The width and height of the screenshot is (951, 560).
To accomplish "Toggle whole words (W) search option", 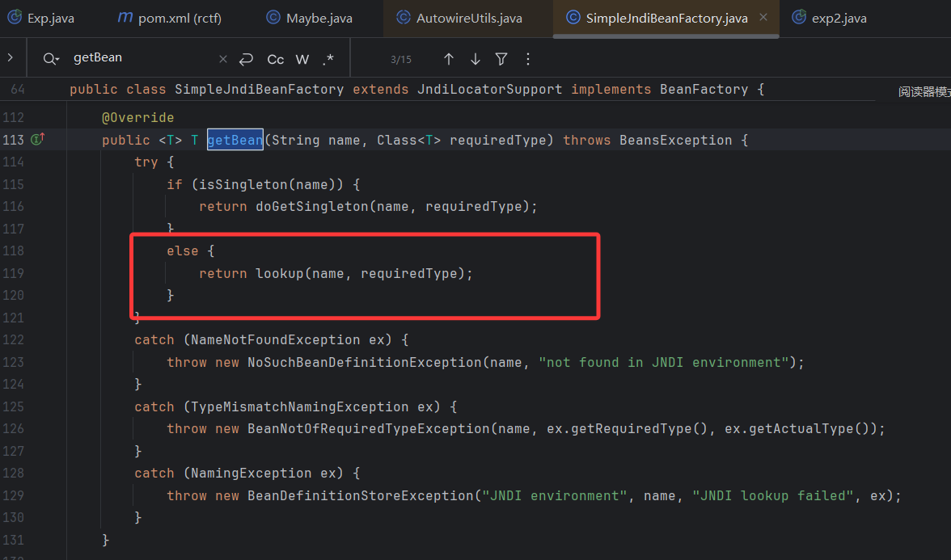I will [302, 59].
